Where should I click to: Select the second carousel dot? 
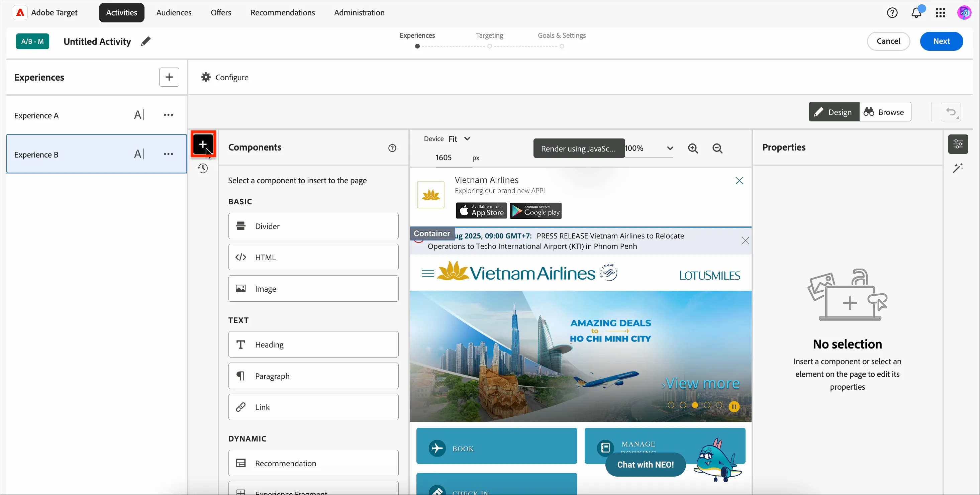pyautogui.click(x=683, y=405)
